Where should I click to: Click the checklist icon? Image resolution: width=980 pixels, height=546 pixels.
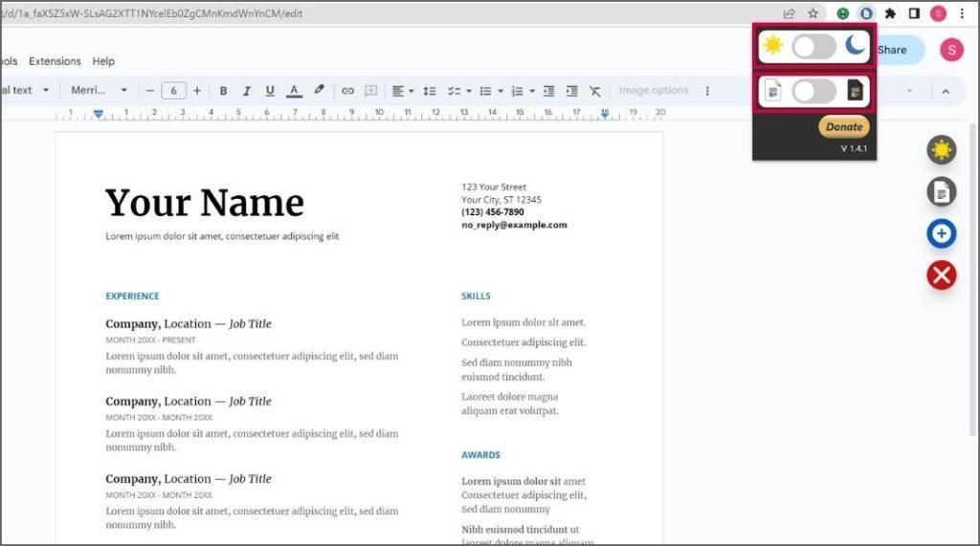coord(454,91)
